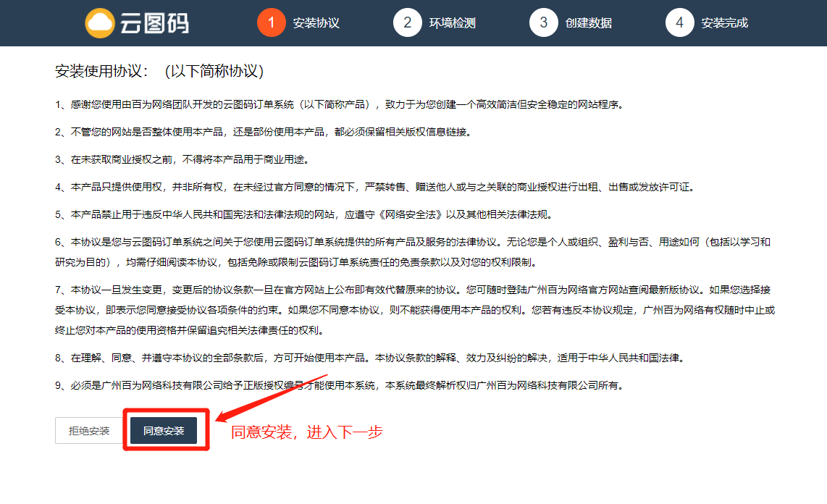Click clause 5 mentioning 《网络安全法》
Screen dimensions: 827x504
304,214
